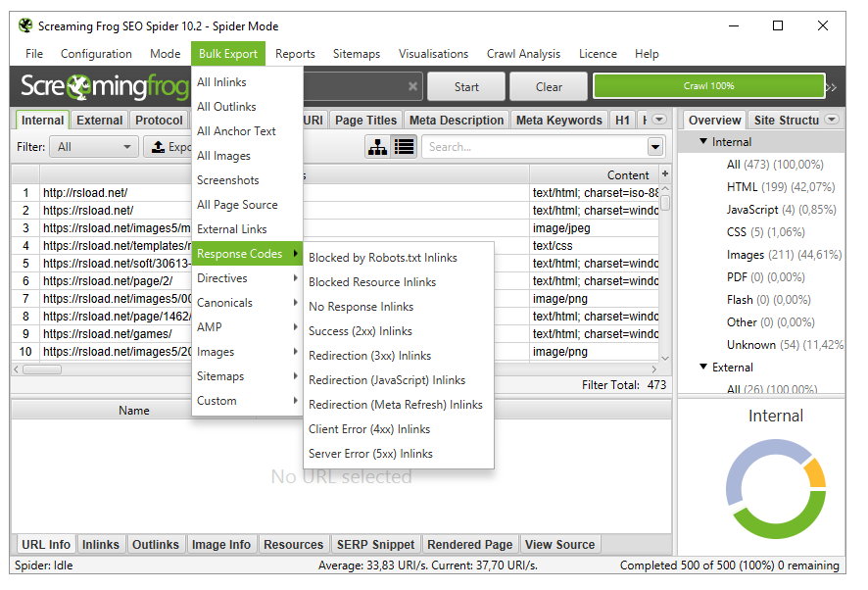Collapse the Internal tree section
The width and height of the screenshot is (868, 590).
[703, 142]
